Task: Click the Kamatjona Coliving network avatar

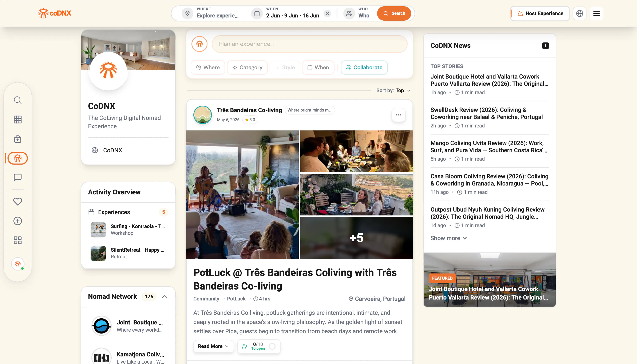Action: pos(101,357)
